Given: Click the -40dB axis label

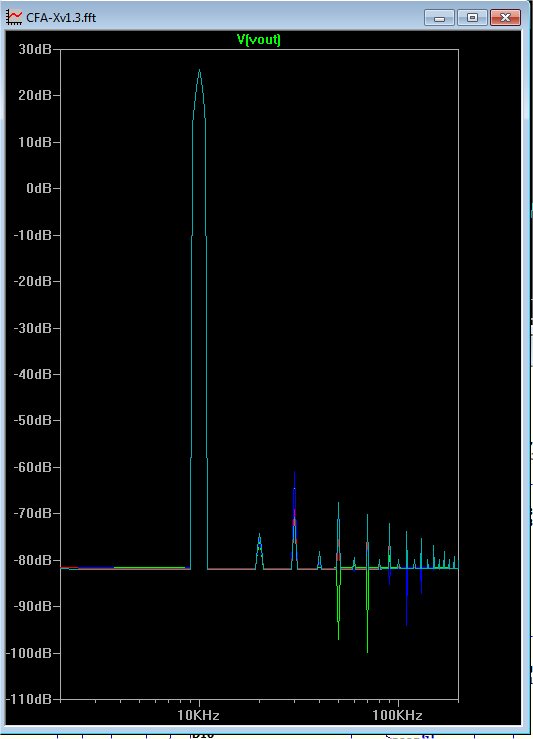Looking at the screenshot, I should coord(33,374).
